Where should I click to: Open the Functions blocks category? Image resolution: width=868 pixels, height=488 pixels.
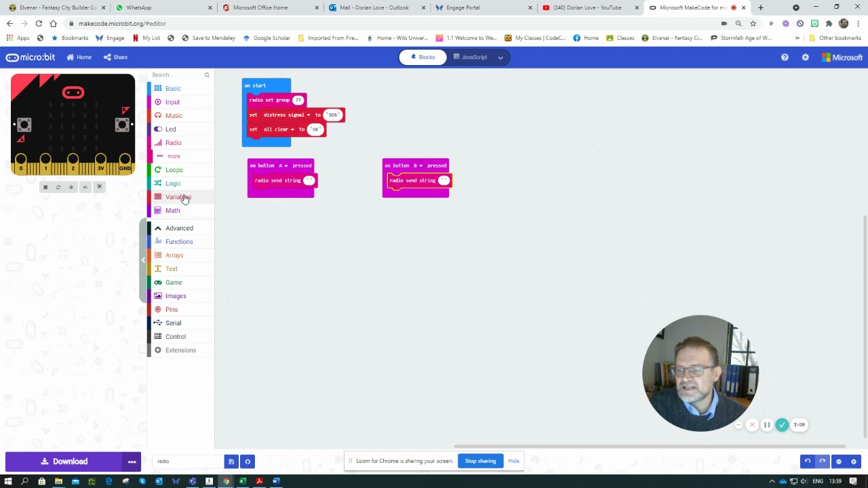coord(179,241)
